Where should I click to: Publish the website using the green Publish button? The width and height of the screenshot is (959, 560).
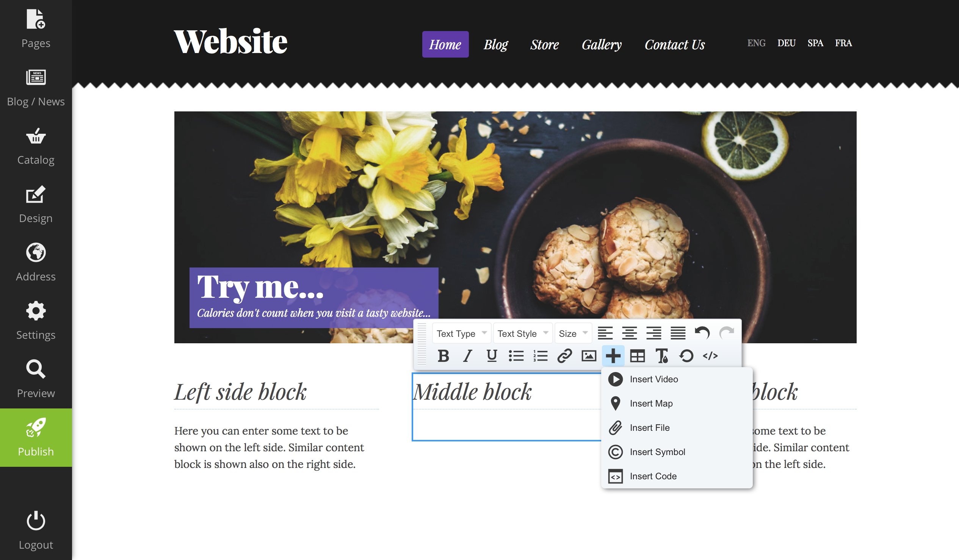coord(36,438)
